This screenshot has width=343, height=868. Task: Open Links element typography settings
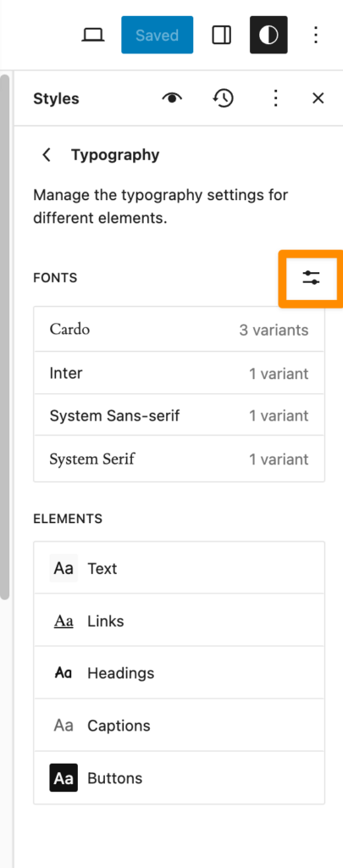point(180,620)
